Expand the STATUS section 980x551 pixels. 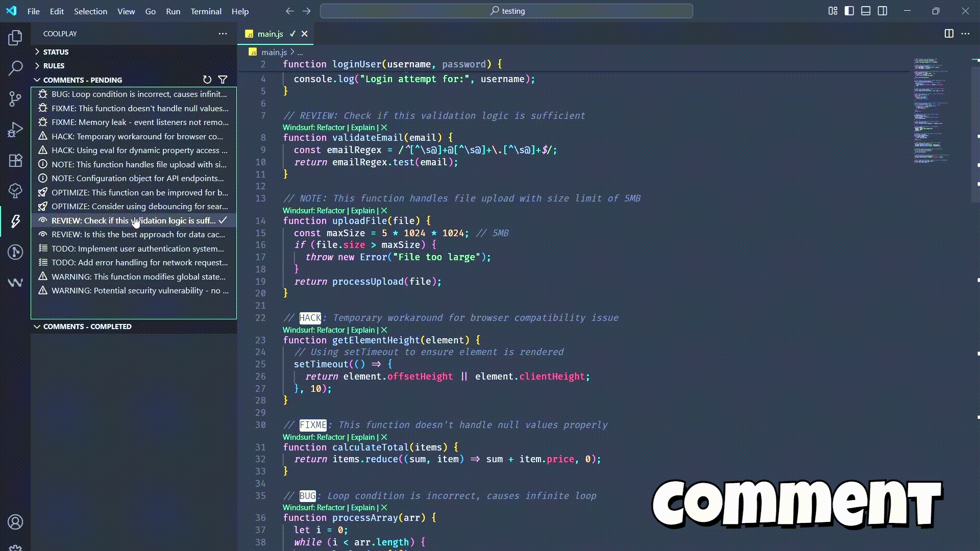coord(55,52)
